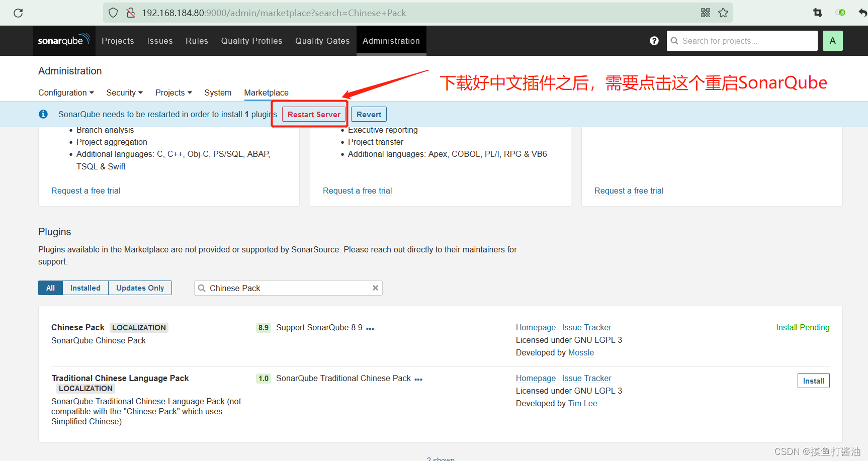Click the Chinese Pack plugin title

(x=78, y=327)
